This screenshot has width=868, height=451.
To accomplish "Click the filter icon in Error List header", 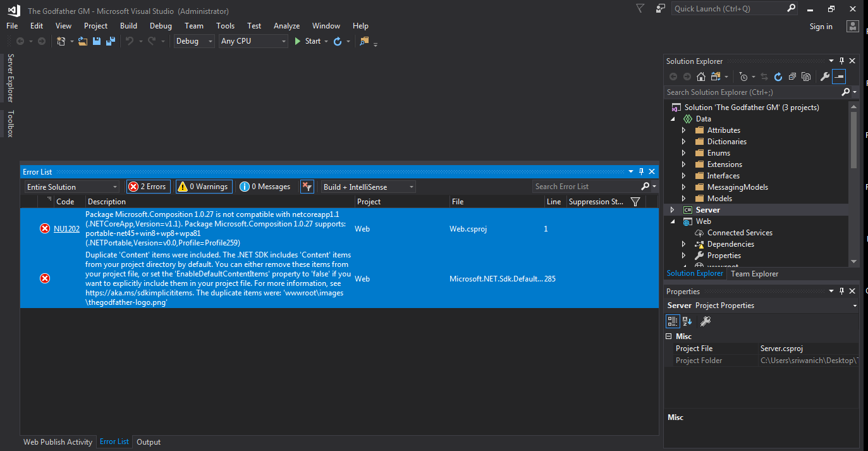I will click(635, 202).
